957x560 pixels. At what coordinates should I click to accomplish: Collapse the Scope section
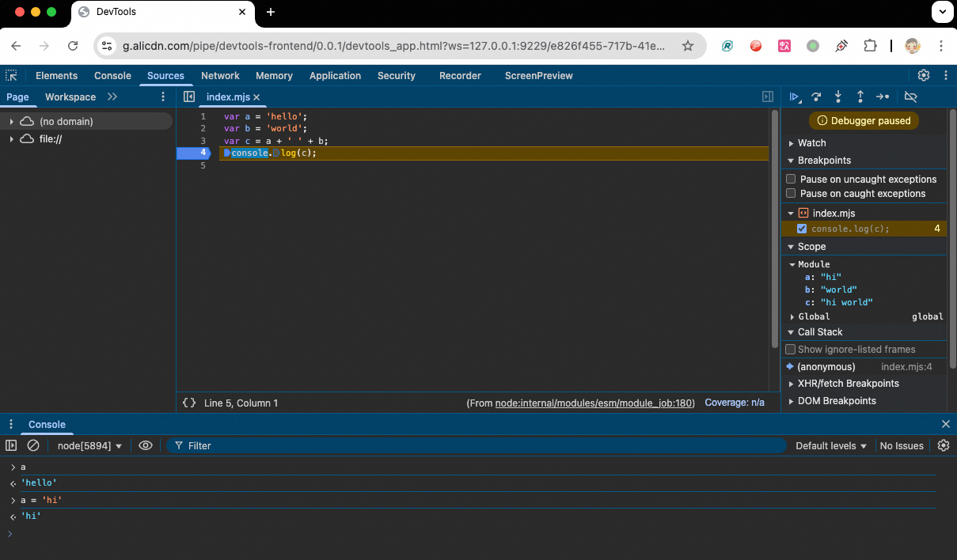pyautogui.click(x=792, y=247)
